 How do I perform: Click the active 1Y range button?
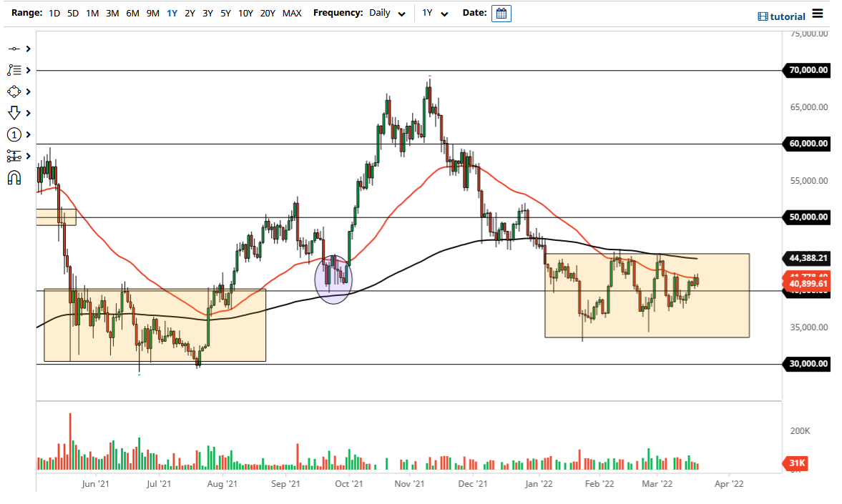(172, 13)
